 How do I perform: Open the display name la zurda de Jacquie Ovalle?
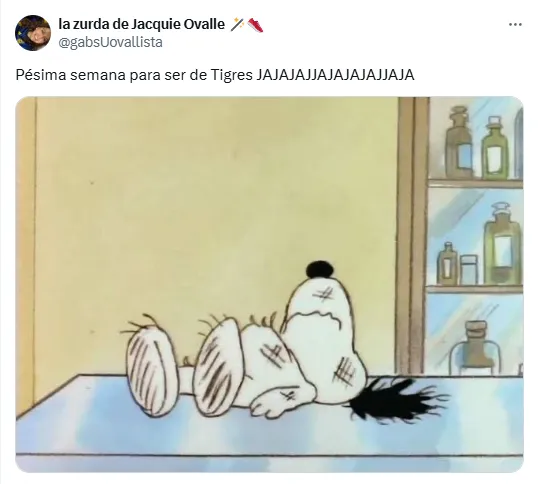pyautogui.click(x=141, y=24)
